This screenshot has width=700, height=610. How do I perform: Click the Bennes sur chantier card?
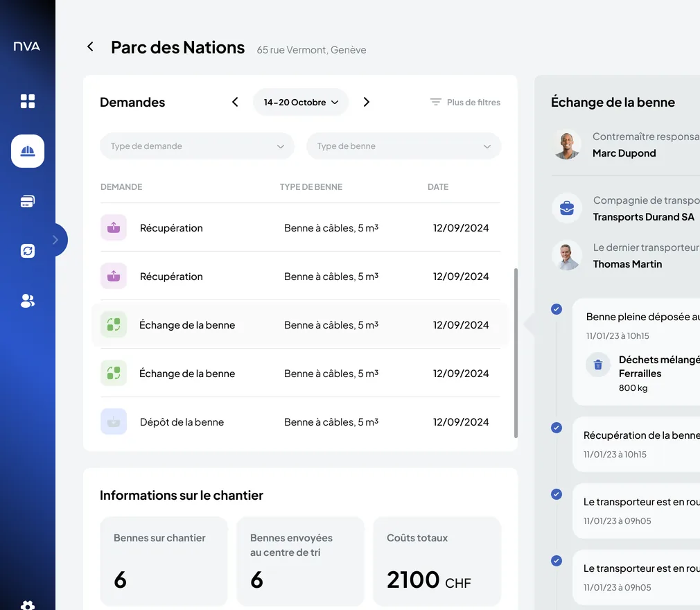click(x=164, y=561)
